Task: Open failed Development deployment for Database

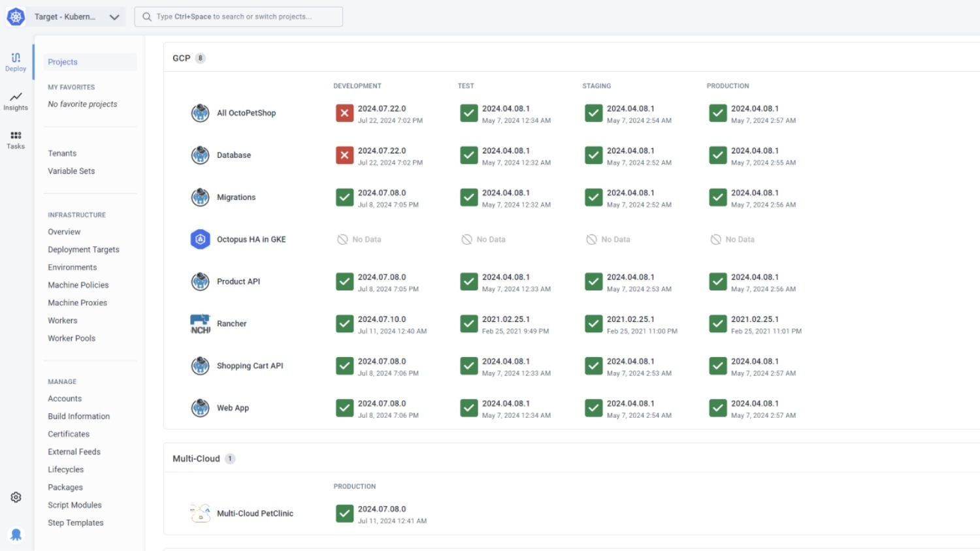Action: [x=345, y=155]
